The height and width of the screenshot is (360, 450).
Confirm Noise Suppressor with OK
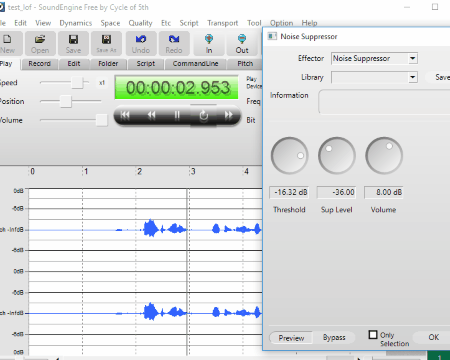433,337
